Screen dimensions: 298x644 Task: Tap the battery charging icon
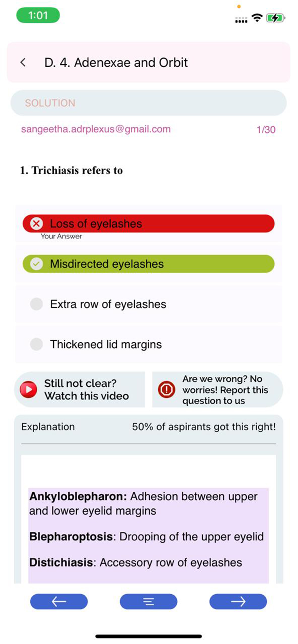275,18
